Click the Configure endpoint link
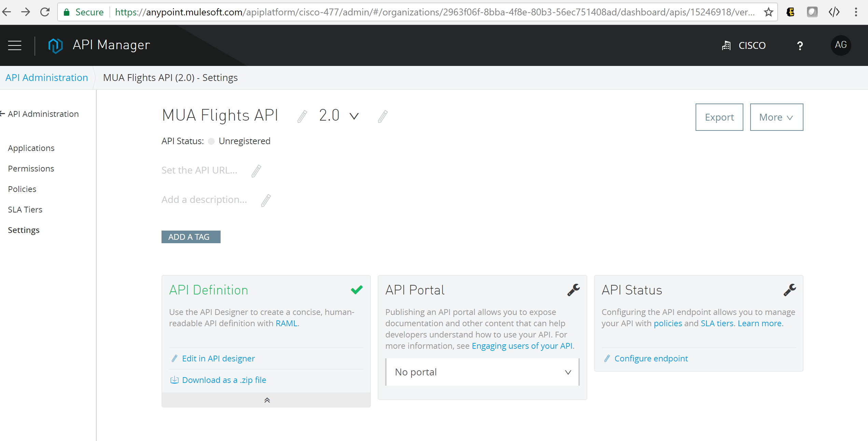This screenshot has width=868, height=441. coord(651,358)
